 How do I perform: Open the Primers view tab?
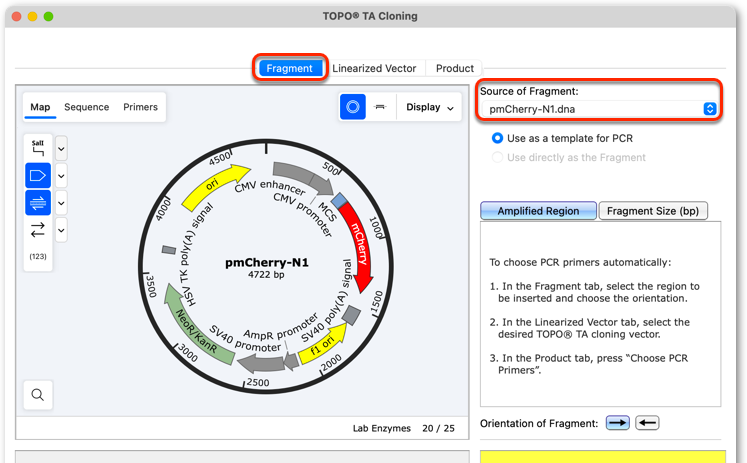tap(140, 107)
